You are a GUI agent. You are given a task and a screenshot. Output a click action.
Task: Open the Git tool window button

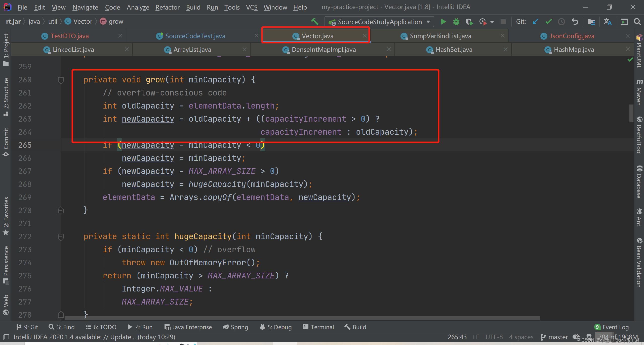click(x=27, y=327)
